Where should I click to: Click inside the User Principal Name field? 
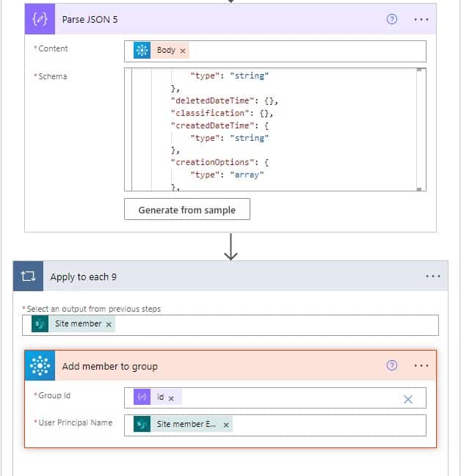coord(275,425)
